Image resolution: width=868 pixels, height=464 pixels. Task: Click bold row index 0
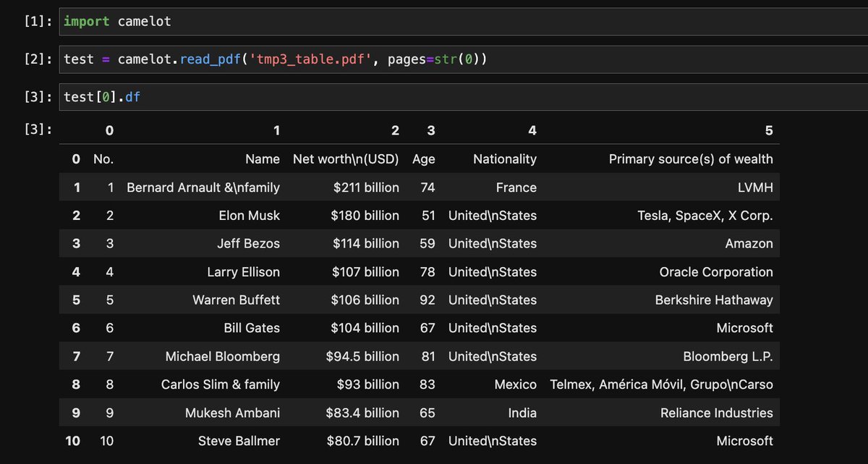pos(76,159)
